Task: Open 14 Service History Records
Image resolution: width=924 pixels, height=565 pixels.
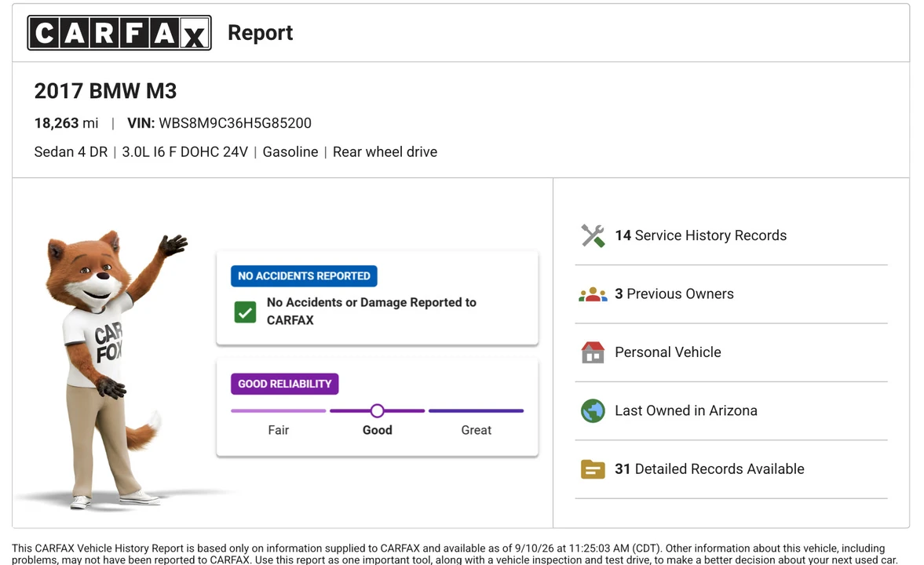Action: (732, 235)
